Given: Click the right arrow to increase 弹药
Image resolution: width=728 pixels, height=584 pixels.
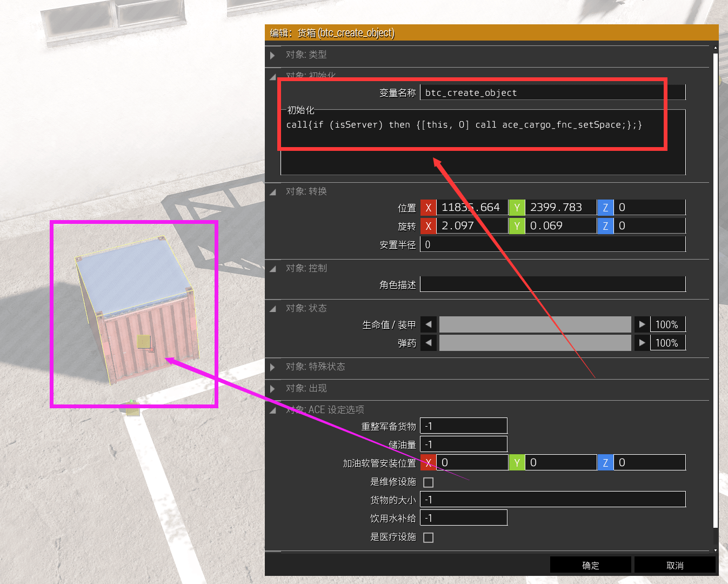Looking at the screenshot, I should (642, 342).
